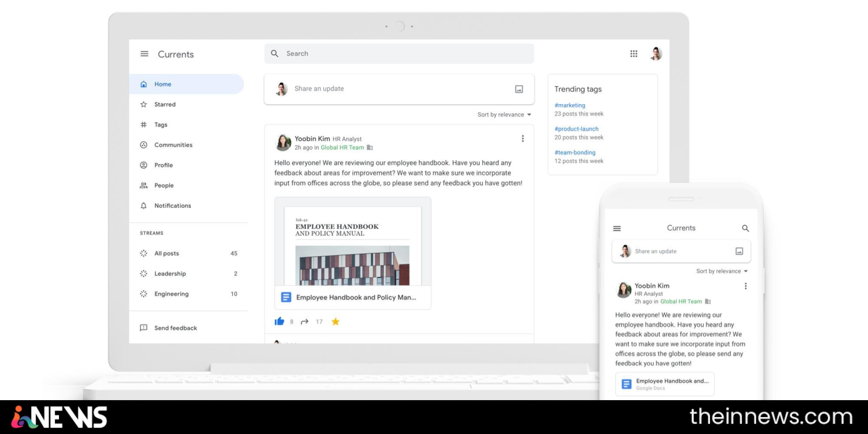The height and width of the screenshot is (434, 868).
Task: Click the Google Docs icon on laptop attachment
Action: (x=286, y=297)
